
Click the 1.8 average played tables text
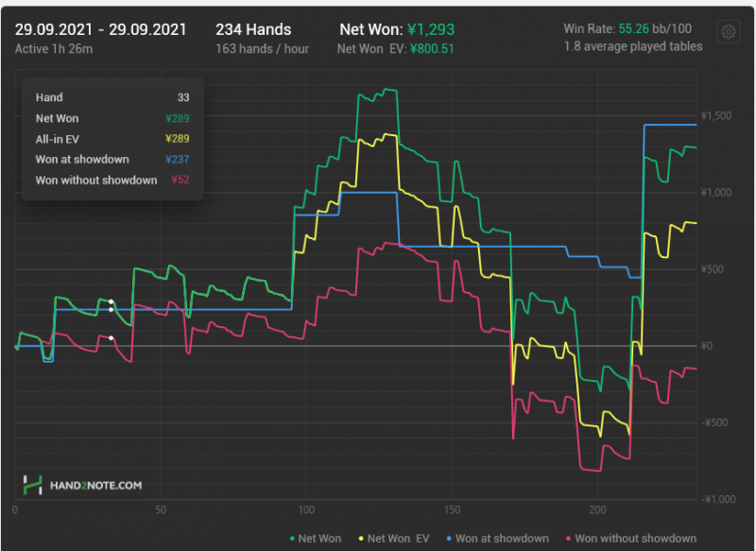coord(632,46)
